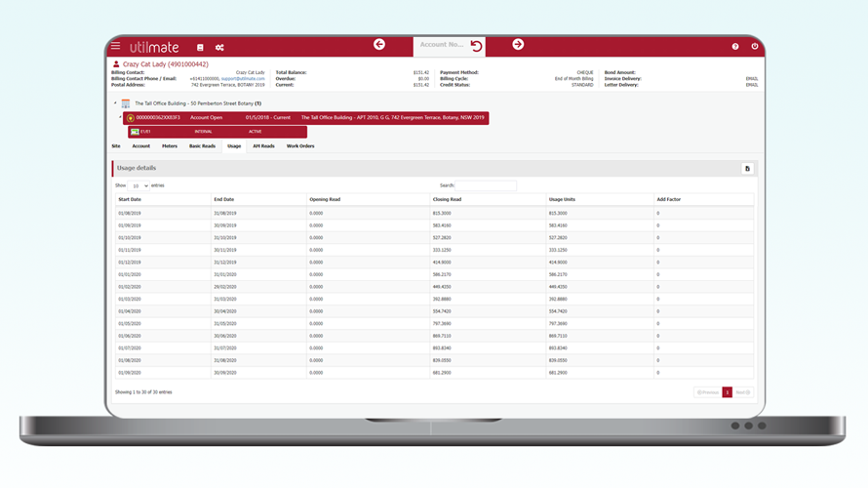The height and width of the screenshot is (488, 868).
Task: Collapse the Account Open row expander
Action: [x=120, y=117]
